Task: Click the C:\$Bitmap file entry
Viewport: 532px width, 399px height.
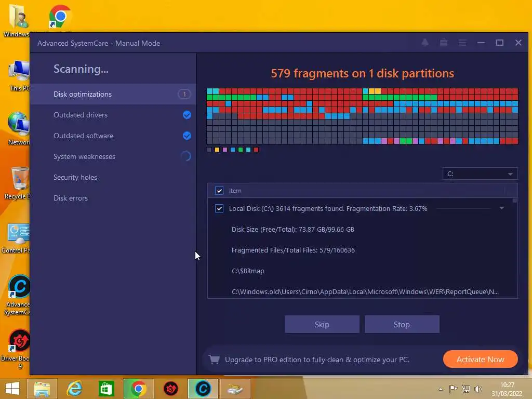Action: coord(248,271)
